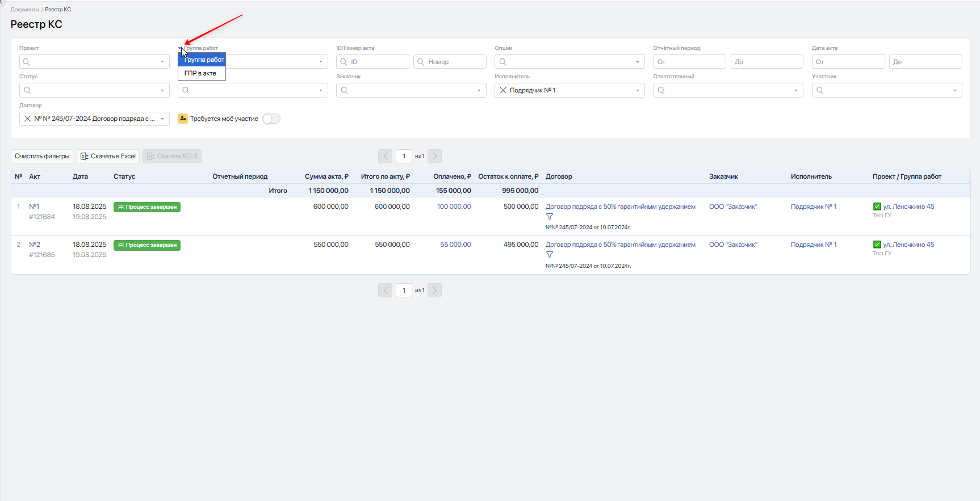Click green checkbox in second row's project column
The width and height of the screenshot is (980, 501).
tap(877, 245)
